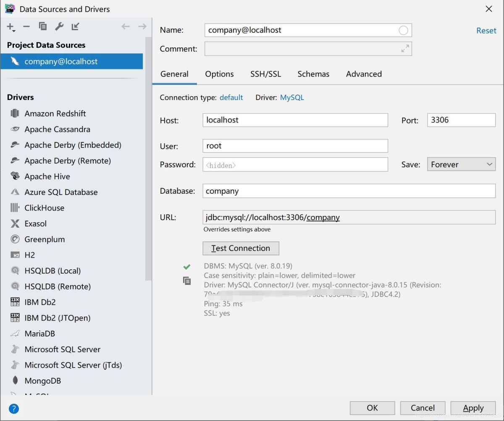Image resolution: width=504 pixels, height=421 pixels.
Task: Click the color circle in Name field
Action: 403,30
